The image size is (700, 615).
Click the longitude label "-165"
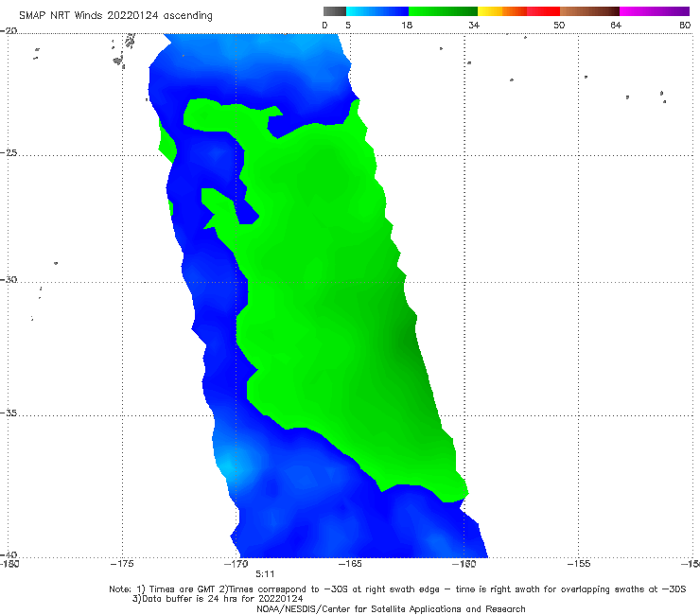(350, 564)
